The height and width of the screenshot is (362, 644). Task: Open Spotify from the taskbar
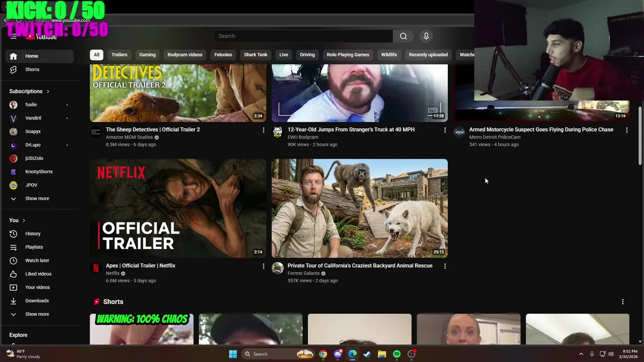tap(396, 354)
